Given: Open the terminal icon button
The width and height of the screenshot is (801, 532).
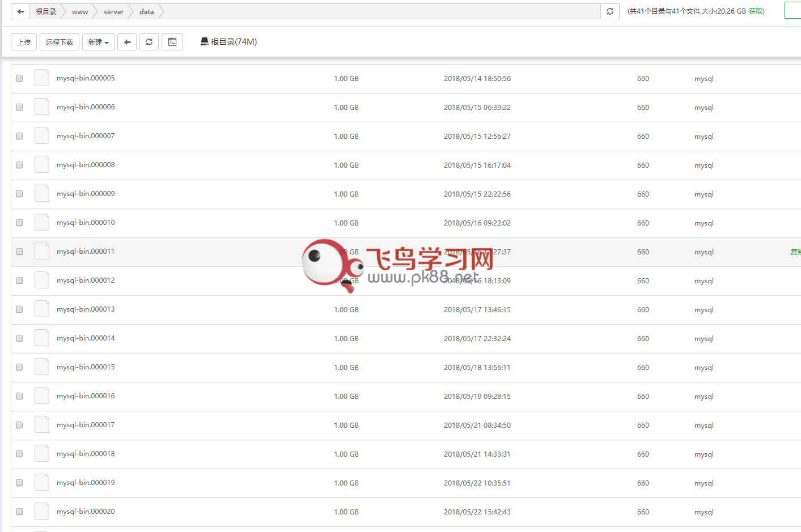Looking at the screenshot, I should [172, 42].
